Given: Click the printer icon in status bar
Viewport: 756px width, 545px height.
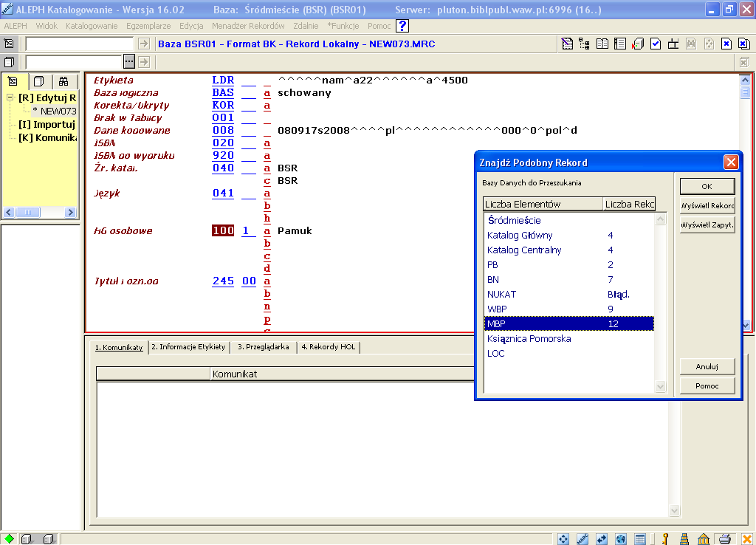Looking at the screenshot, I should pyautogui.click(x=725, y=539).
